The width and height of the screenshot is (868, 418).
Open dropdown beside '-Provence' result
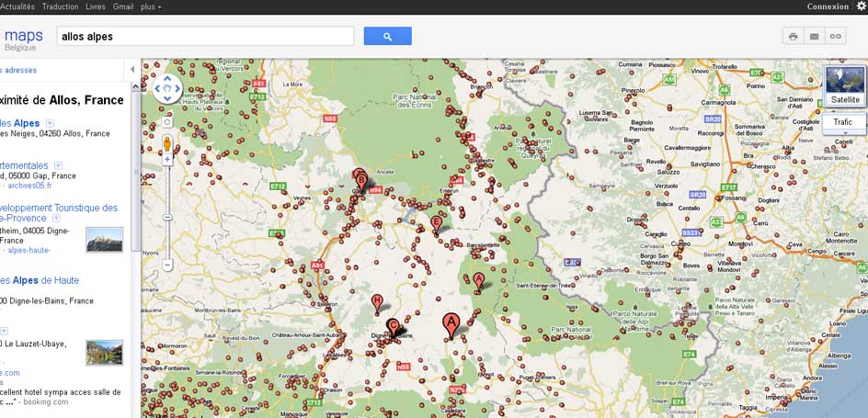(56, 219)
